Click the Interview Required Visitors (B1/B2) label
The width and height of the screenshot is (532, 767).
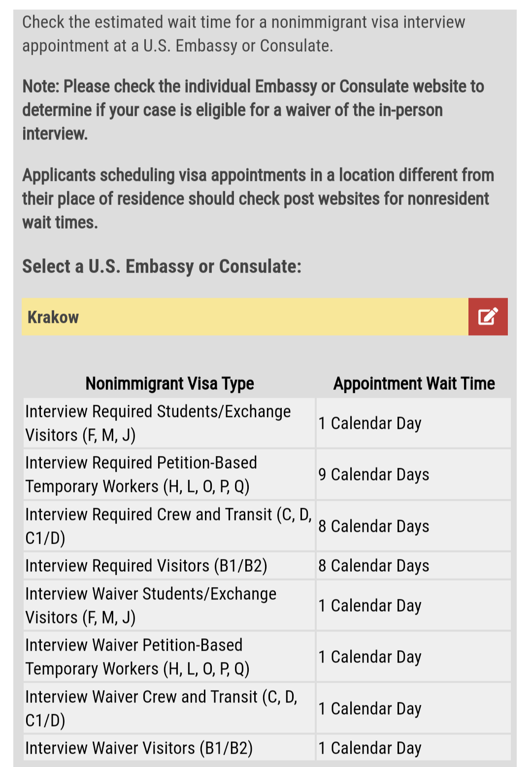click(146, 565)
